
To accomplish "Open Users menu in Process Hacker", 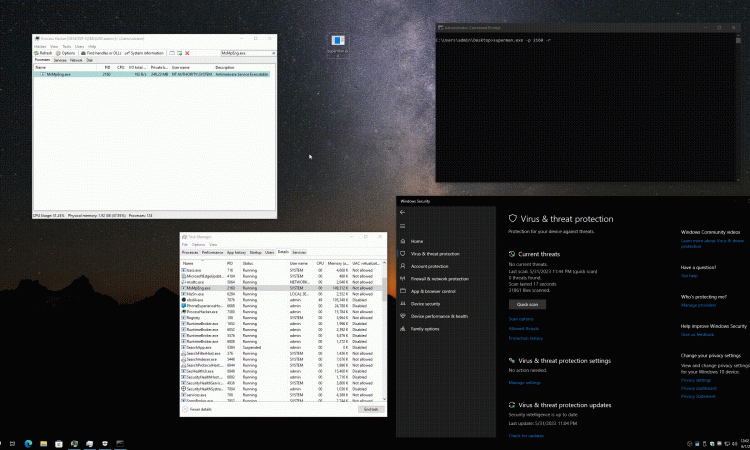I will [x=79, y=46].
